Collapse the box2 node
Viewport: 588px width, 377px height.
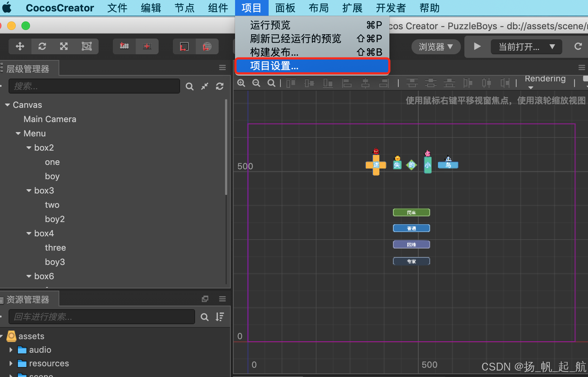[x=29, y=148]
